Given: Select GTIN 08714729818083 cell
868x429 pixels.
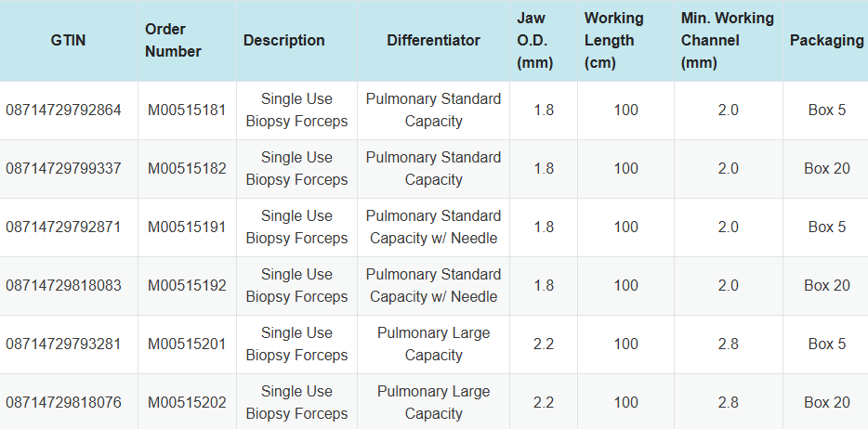Looking at the screenshot, I should (x=64, y=285).
